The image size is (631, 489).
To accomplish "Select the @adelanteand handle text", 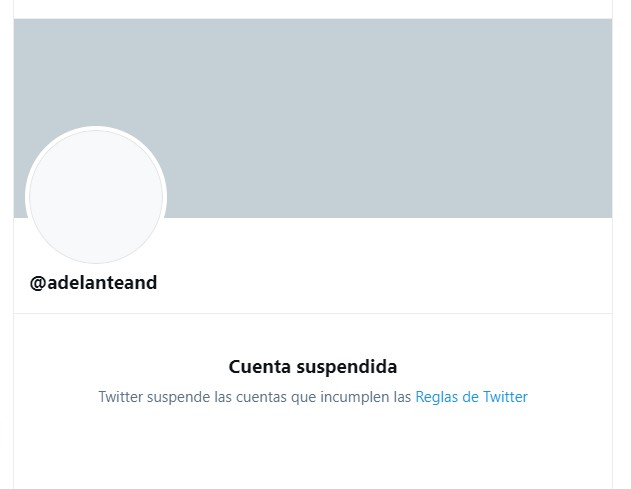I will point(93,283).
